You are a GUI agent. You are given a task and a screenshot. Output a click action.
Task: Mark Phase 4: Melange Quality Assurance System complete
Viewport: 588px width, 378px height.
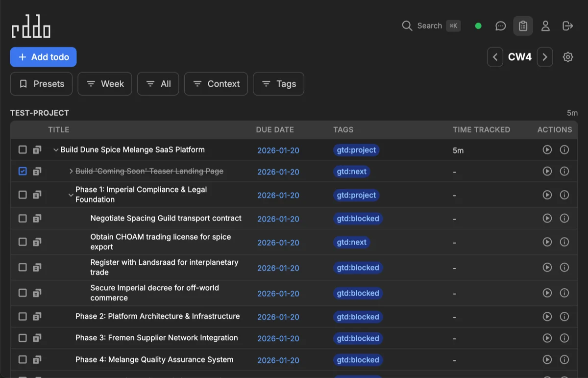(23, 359)
